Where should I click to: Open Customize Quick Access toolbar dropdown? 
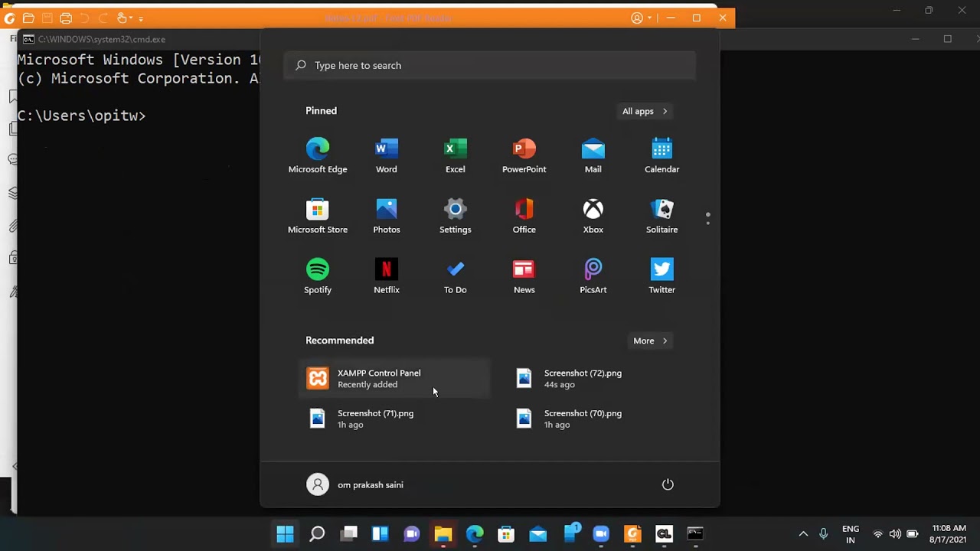(141, 18)
